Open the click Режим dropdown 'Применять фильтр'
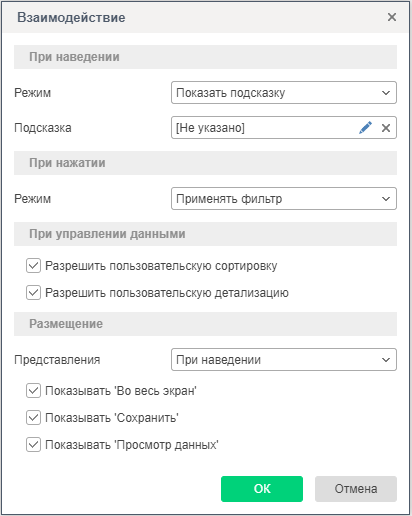 pos(284,199)
